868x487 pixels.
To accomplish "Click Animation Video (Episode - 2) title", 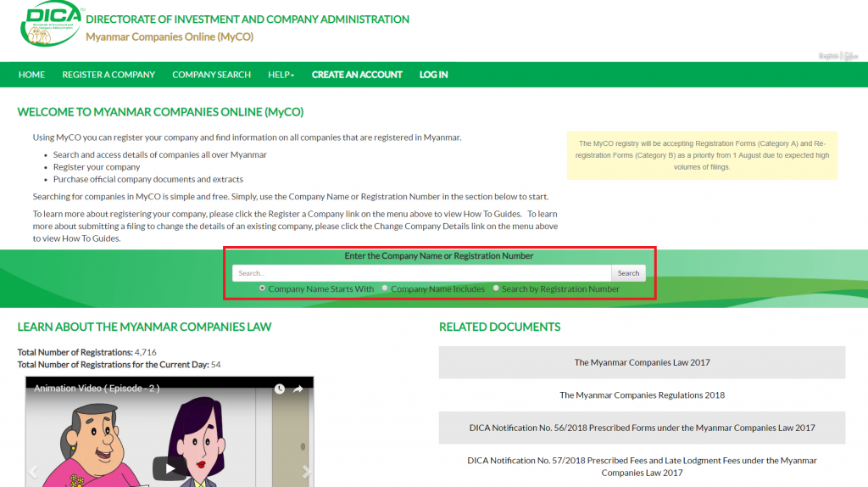I will (x=97, y=389).
